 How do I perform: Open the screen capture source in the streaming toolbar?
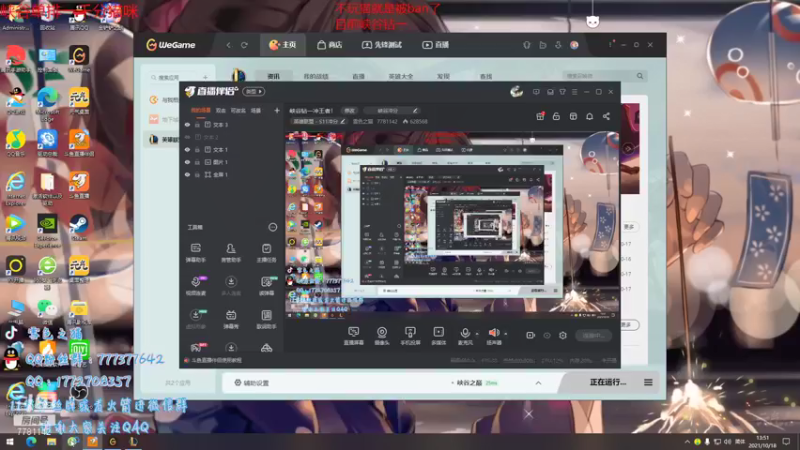(353, 336)
